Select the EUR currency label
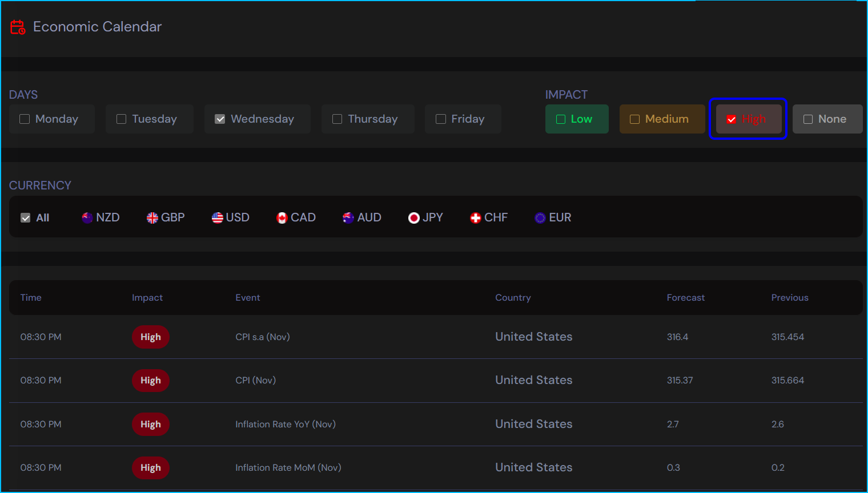The image size is (868, 493). click(560, 217)
